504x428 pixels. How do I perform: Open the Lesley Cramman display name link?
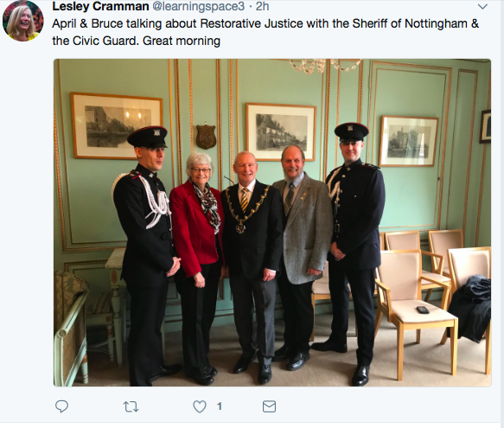(100, 6)
